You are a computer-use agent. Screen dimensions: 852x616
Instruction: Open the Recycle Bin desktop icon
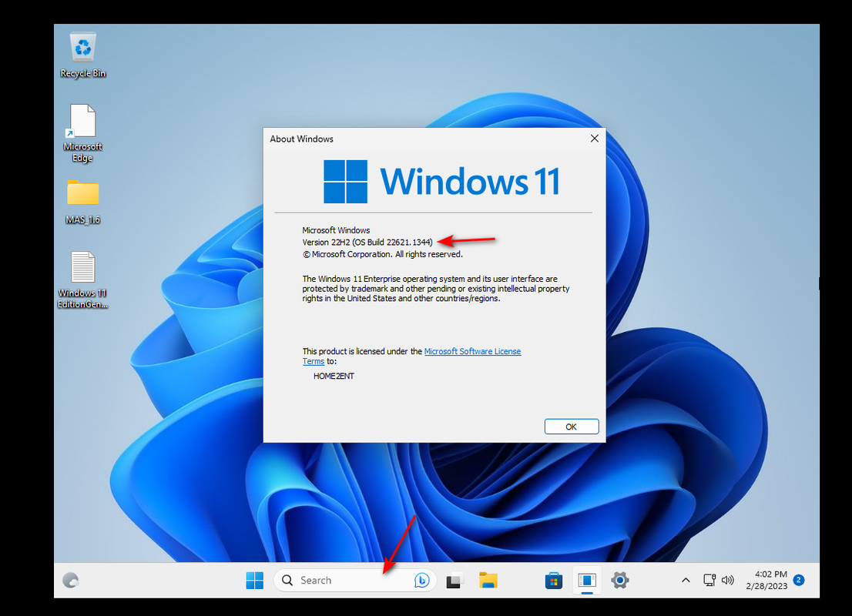[82, 55]
